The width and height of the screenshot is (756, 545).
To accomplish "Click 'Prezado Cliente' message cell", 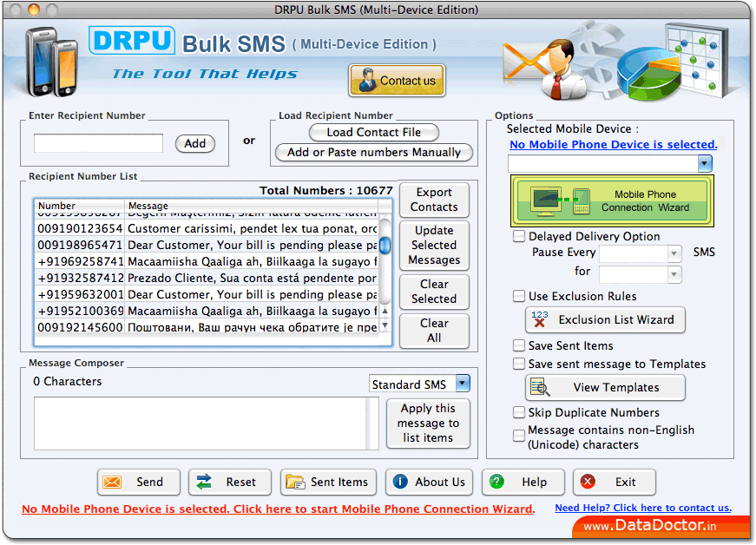I will pyautogui.click(x=252, y=278).
